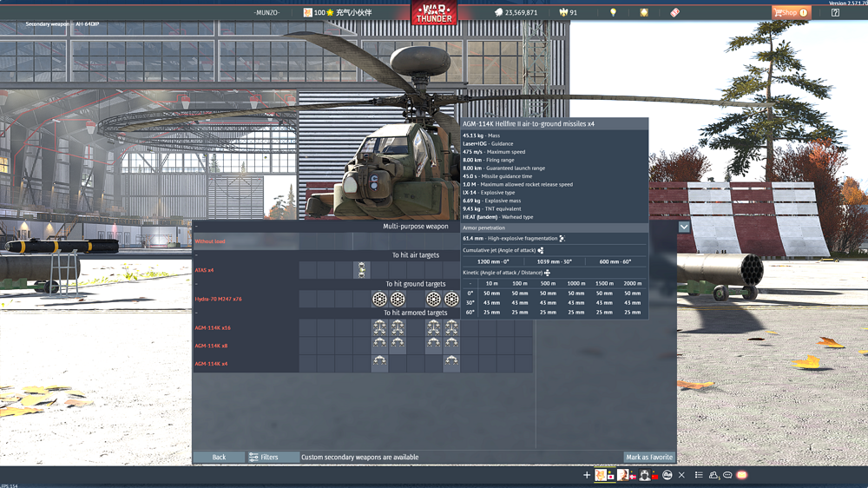
Task: Open the glowing mail envelope icon
Action: 742,475
